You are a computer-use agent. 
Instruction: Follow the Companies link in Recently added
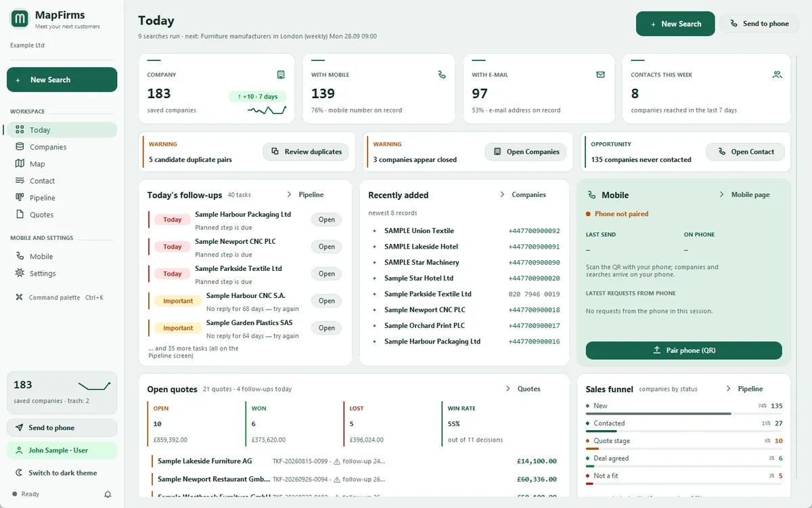pyautogui.click(x=523, y=194)
